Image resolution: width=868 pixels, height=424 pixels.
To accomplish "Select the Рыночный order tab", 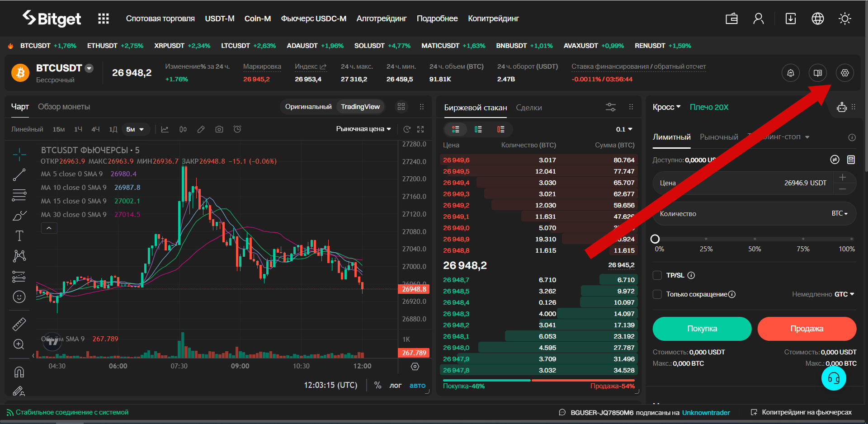I will [x=719, y=137].
